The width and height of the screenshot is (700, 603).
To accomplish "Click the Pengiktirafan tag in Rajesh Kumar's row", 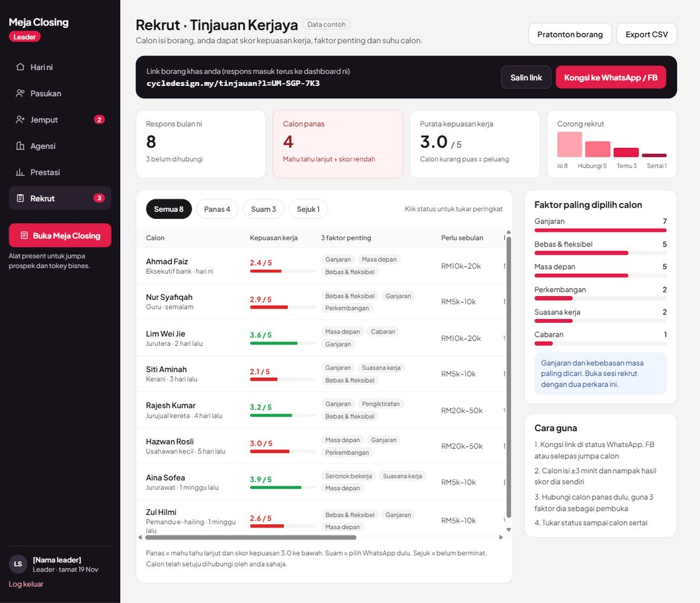I will pyautogui.click(x=381, y=404).
